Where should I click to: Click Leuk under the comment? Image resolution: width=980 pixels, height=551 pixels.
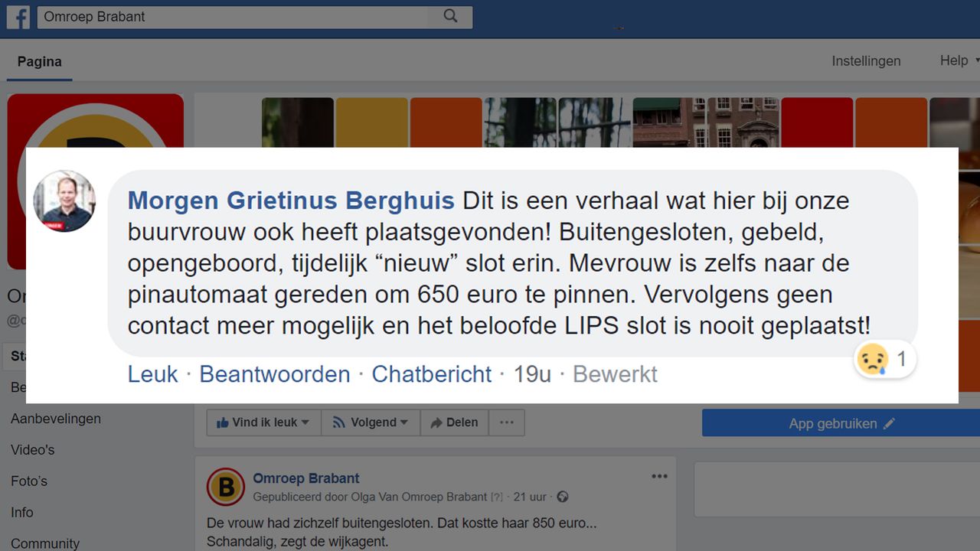pyautogui.click(x=152, y=374)
